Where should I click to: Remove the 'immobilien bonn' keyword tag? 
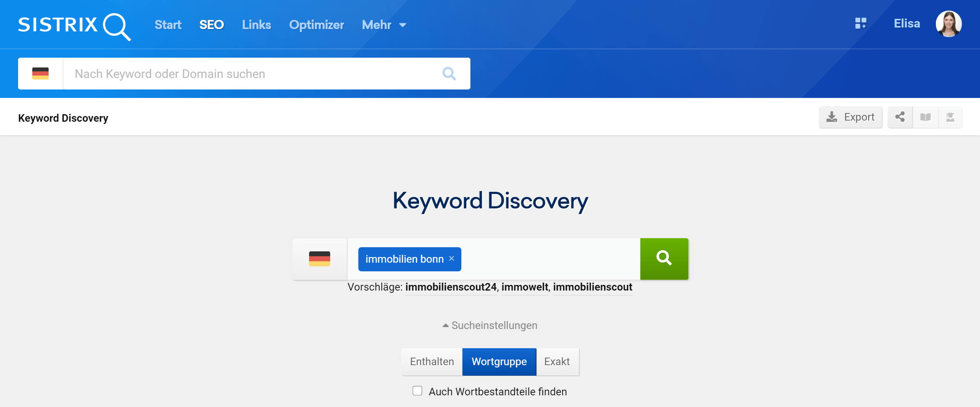pyautogui.click(x=452, y=258)
